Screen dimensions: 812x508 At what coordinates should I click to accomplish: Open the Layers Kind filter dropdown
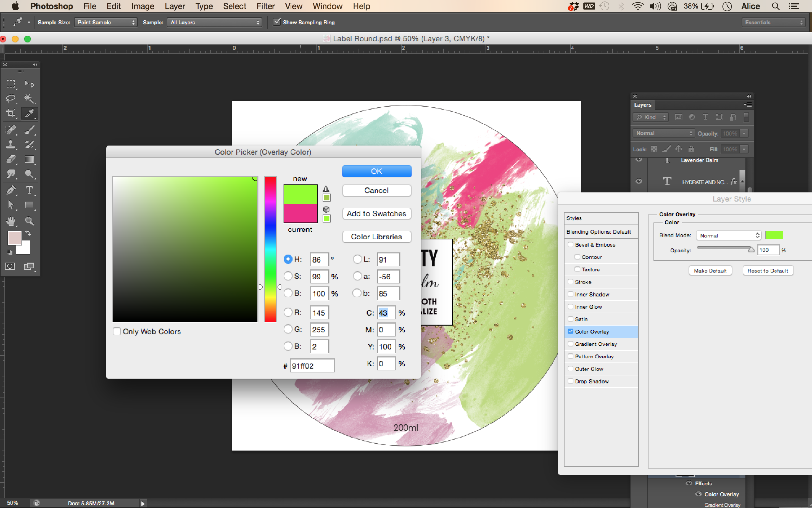(651, 117)
